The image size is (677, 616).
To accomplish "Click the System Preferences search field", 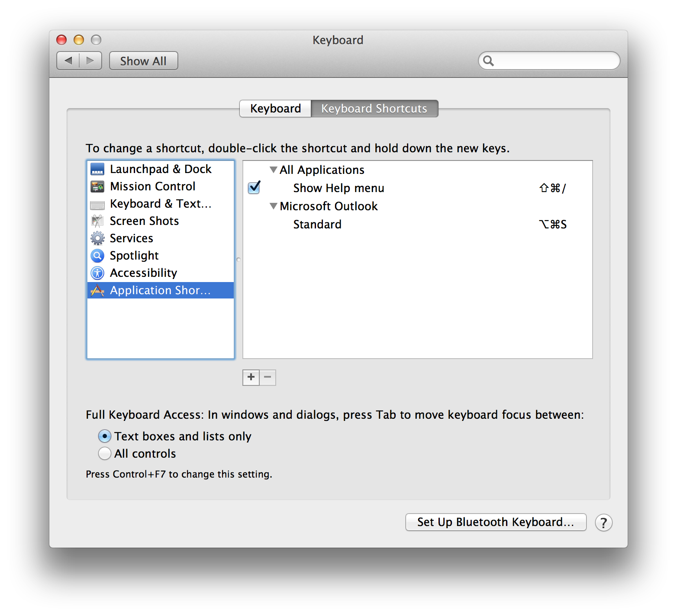I will click(554, 61).
